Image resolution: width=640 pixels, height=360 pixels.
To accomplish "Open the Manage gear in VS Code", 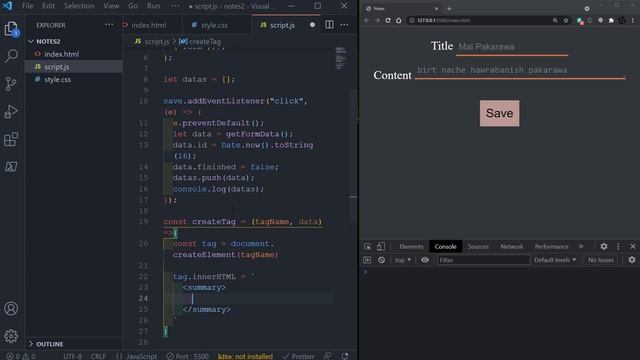I will click(11, 336).
